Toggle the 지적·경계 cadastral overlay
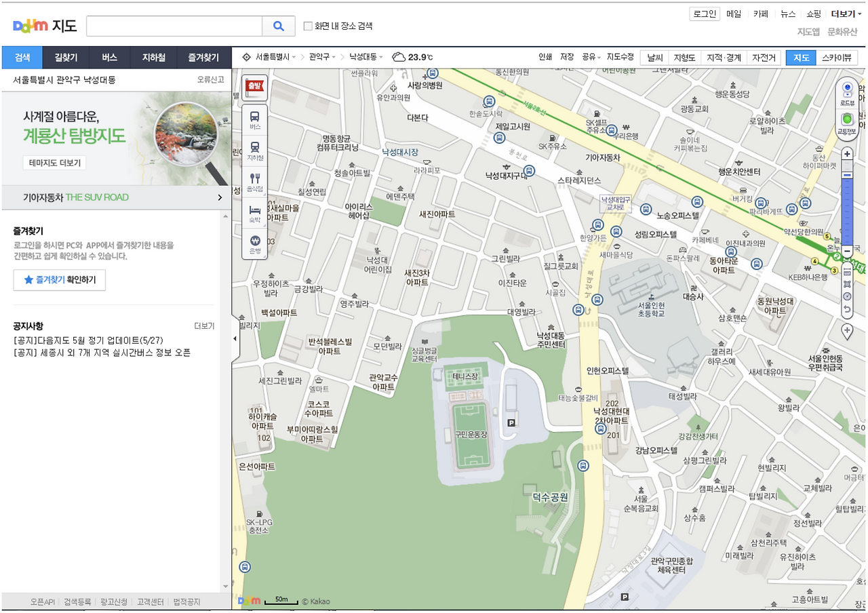The width and height of the screenshot is (868, 613). pyautogui.click(x=724, y=58)
